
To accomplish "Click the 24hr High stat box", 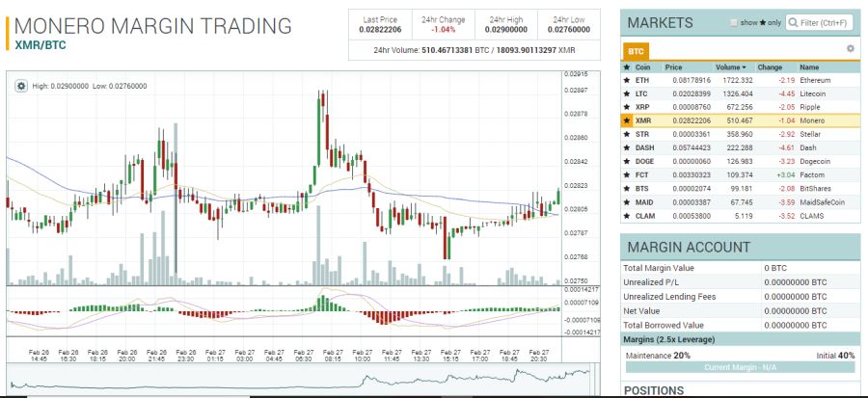I will pos(506,25).
